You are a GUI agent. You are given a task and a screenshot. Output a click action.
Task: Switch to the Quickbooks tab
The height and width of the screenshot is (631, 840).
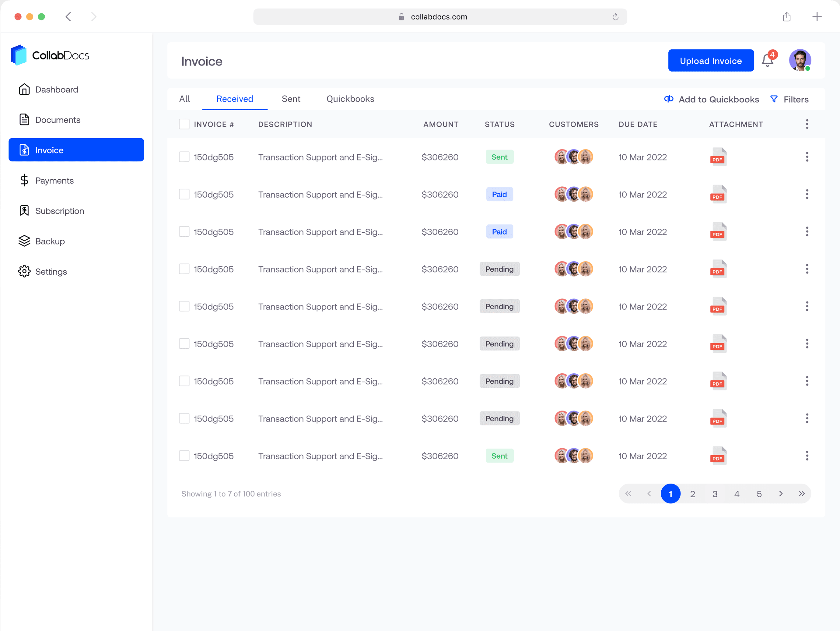point(350,99)
